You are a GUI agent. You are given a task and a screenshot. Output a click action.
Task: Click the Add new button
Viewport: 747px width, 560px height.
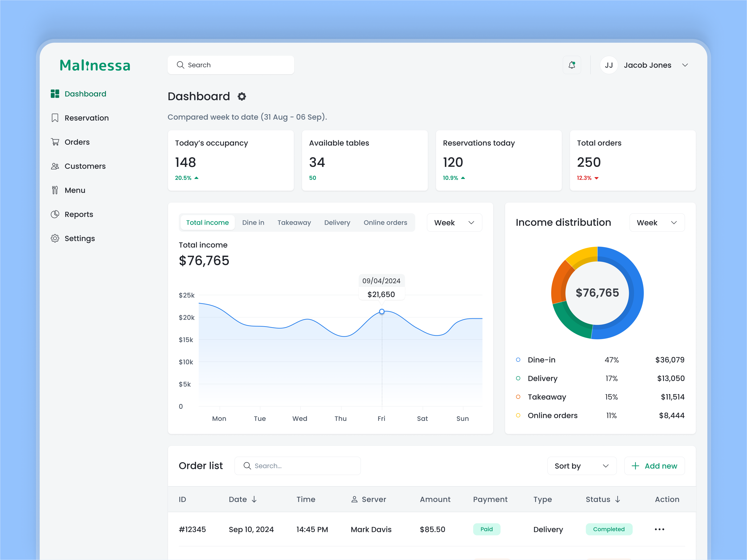point(655,466)
